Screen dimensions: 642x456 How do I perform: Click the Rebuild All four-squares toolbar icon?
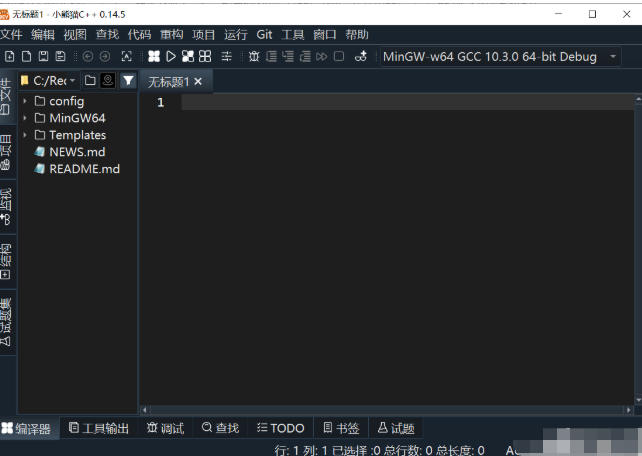205,57
